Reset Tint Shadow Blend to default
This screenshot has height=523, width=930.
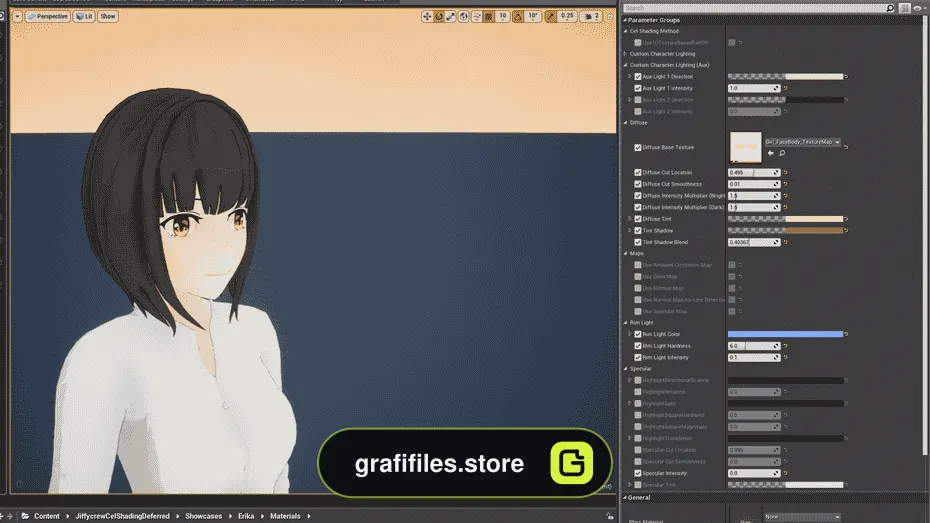785,242
